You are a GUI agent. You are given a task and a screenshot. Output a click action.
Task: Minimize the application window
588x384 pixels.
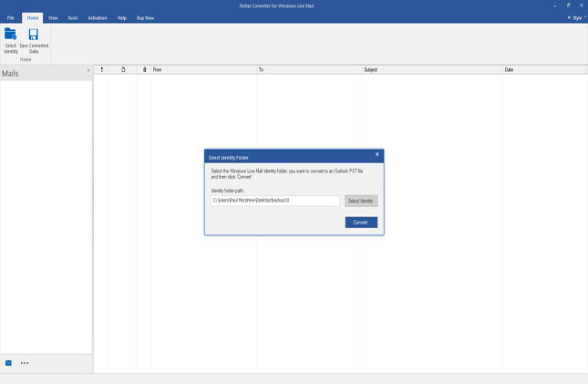554,6
